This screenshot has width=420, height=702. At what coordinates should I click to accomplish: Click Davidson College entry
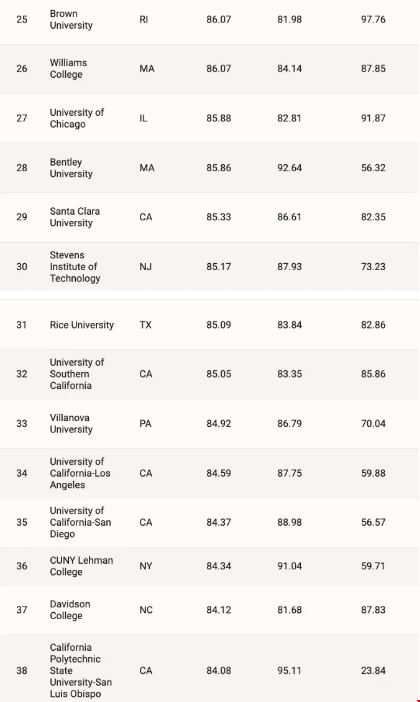click(70, 610)
